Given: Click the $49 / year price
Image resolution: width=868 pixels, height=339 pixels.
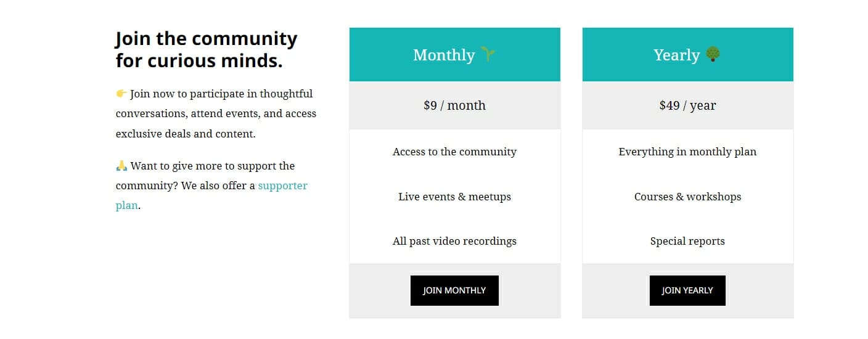Looking at the screenshot, I should [x=687, y=105].
